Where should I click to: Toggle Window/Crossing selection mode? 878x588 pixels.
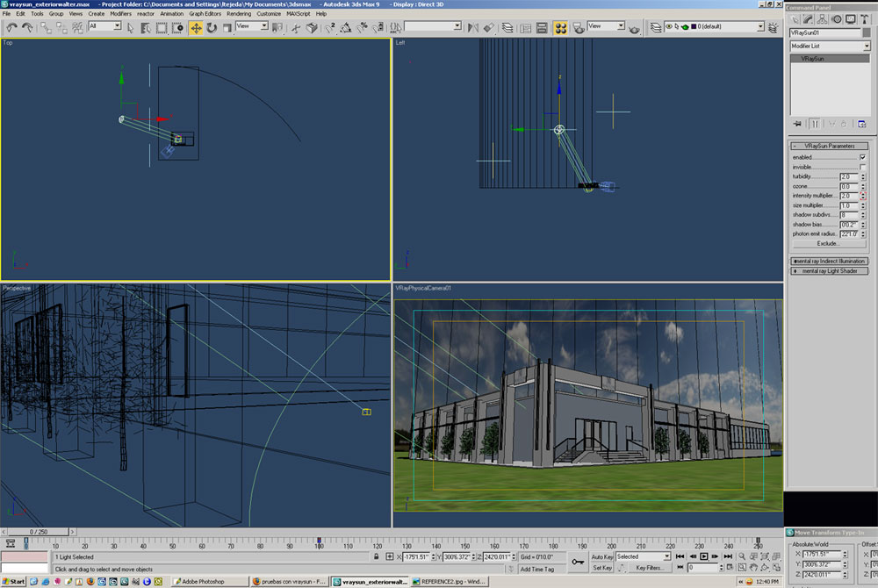(177, 27)
